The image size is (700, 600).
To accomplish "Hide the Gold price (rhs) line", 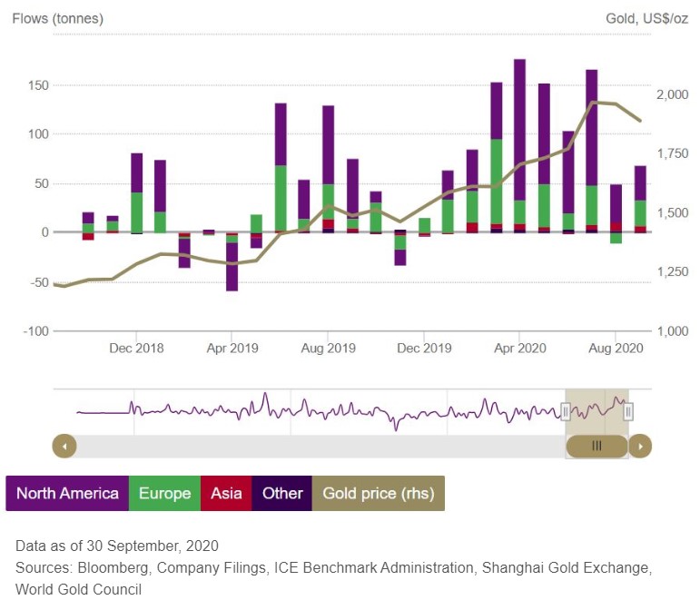I will click(x=378, y=494).
